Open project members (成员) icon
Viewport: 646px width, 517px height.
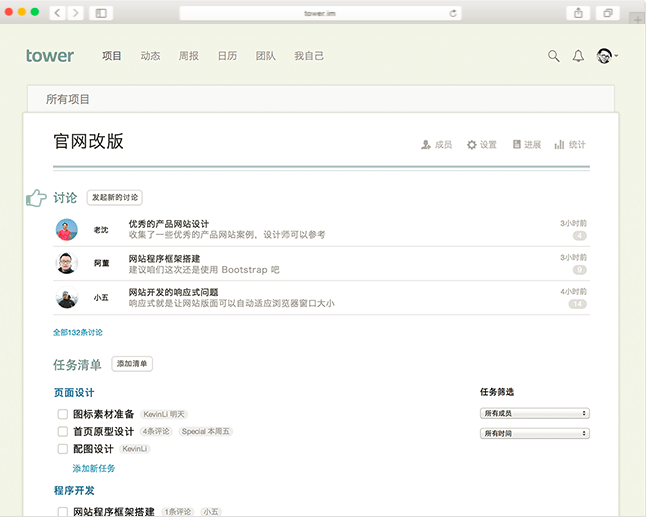pos(426,145)
